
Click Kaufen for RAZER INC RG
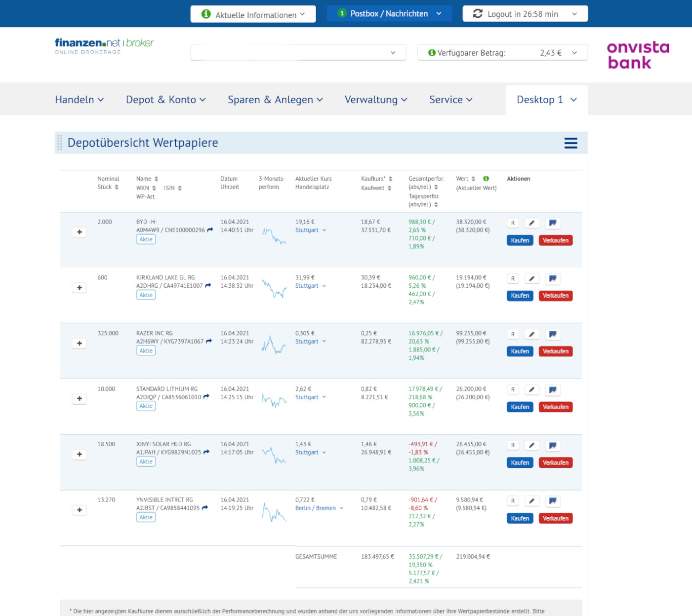click(520, 351)
